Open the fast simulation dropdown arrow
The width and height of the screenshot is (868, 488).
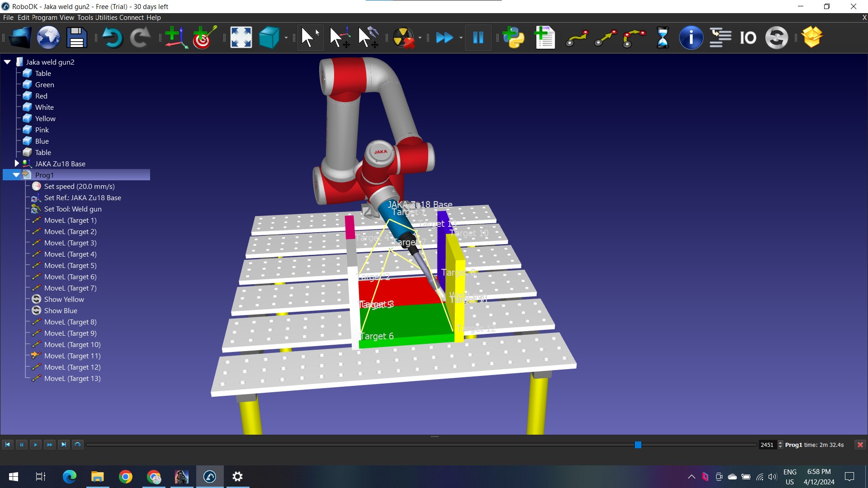pos(461,38)
